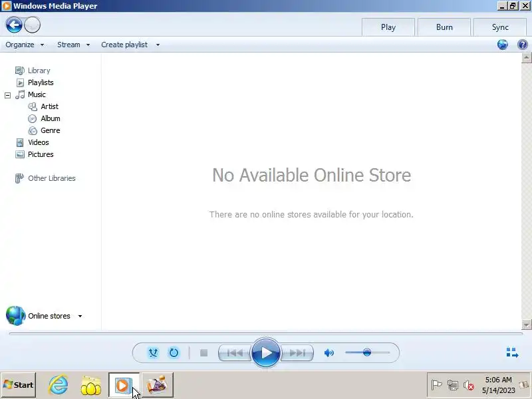Toggle repeat mode on
This screenshot has height=399, width=532.
click(174, 353)
